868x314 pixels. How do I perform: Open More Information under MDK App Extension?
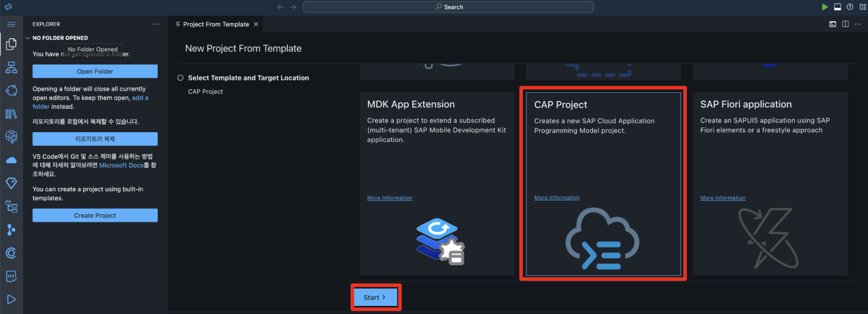click(x=390, y=198)
